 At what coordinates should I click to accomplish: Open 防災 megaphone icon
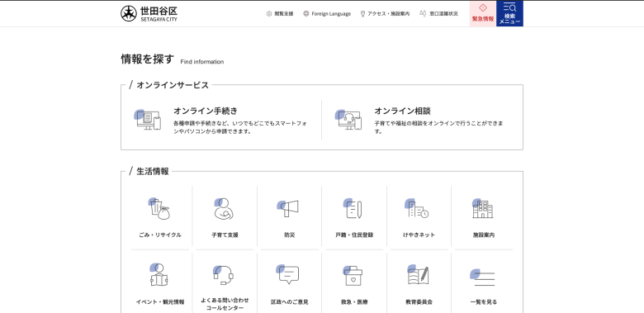[x=288, y=209]
